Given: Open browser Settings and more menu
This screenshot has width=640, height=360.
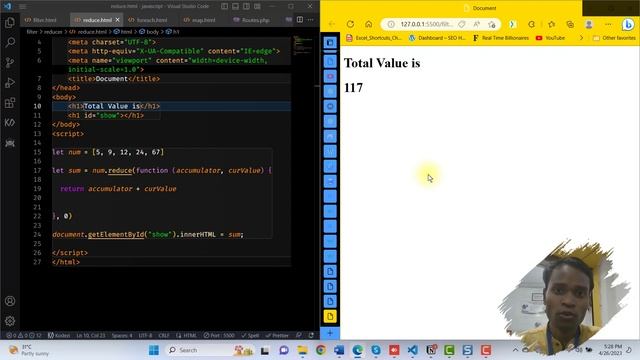Looking at the screenshot, I should click(608, 24).
